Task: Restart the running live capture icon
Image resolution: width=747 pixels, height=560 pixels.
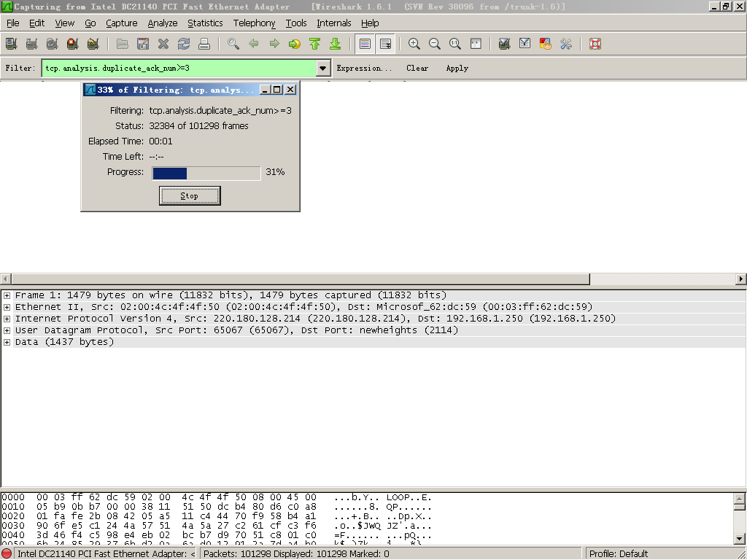Action: [x=93, y=44]
